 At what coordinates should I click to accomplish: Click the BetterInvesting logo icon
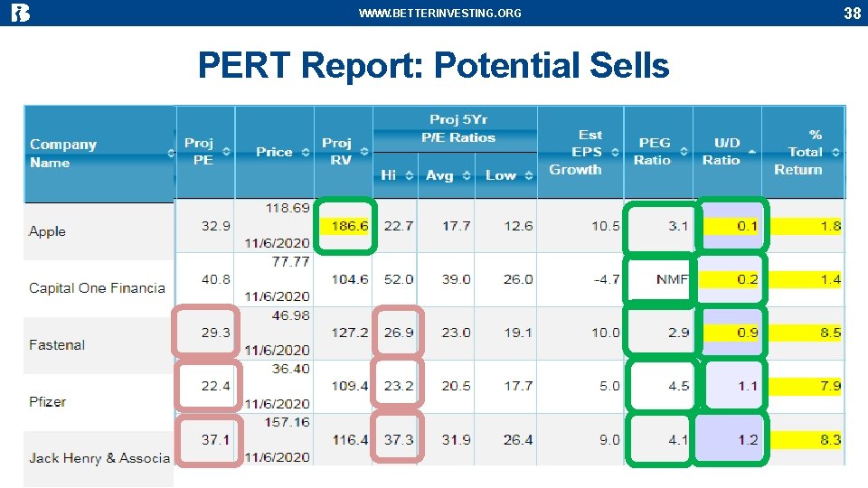(x=20, y=12)
